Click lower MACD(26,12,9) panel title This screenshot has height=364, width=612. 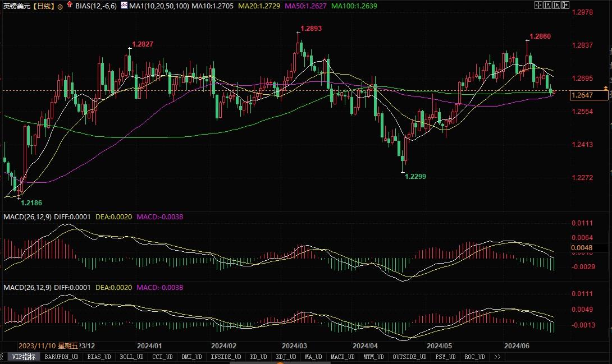pos(28,287)
